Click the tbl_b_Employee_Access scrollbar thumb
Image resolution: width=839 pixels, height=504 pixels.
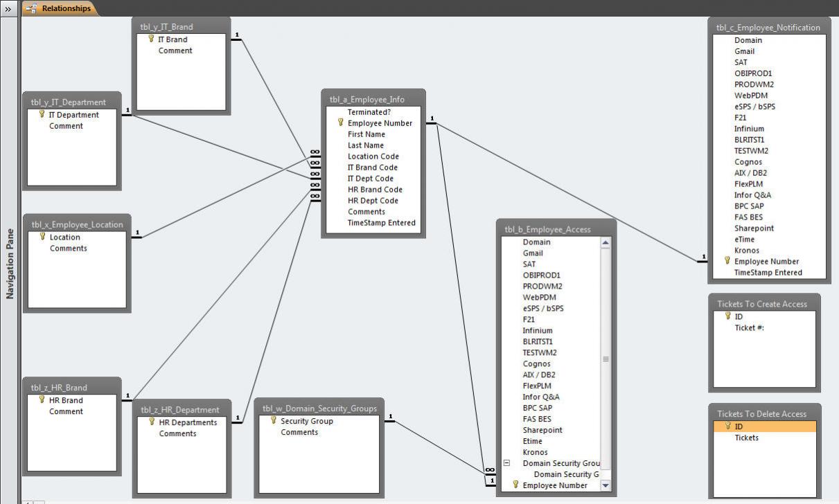coord(606,359)
